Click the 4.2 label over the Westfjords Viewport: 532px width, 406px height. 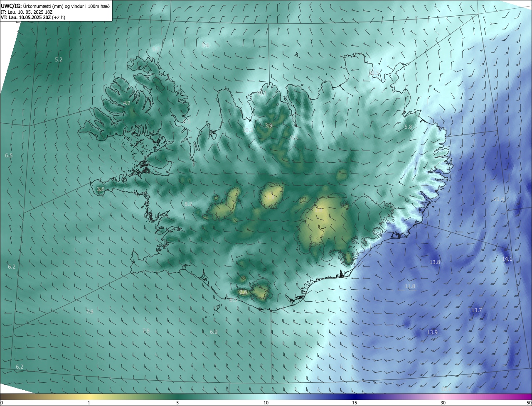point(127,103)
